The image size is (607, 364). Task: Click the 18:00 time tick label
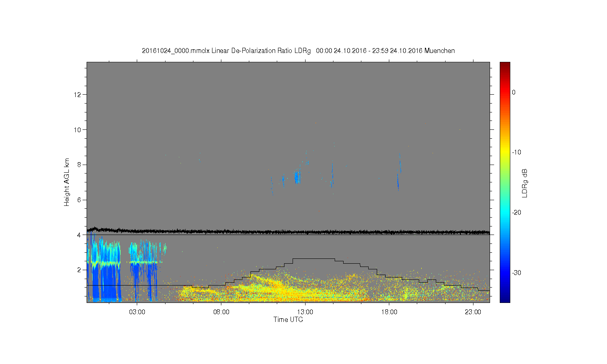pos(389,312)
